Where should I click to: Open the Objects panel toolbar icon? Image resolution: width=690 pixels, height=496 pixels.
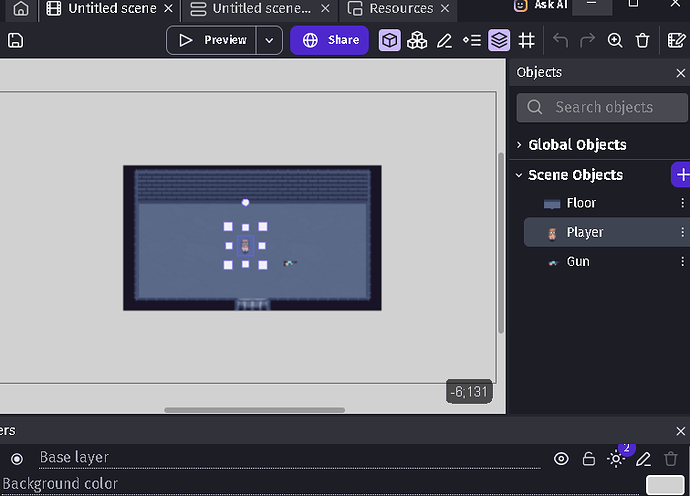pyautogui.click(x=390, y=41)
